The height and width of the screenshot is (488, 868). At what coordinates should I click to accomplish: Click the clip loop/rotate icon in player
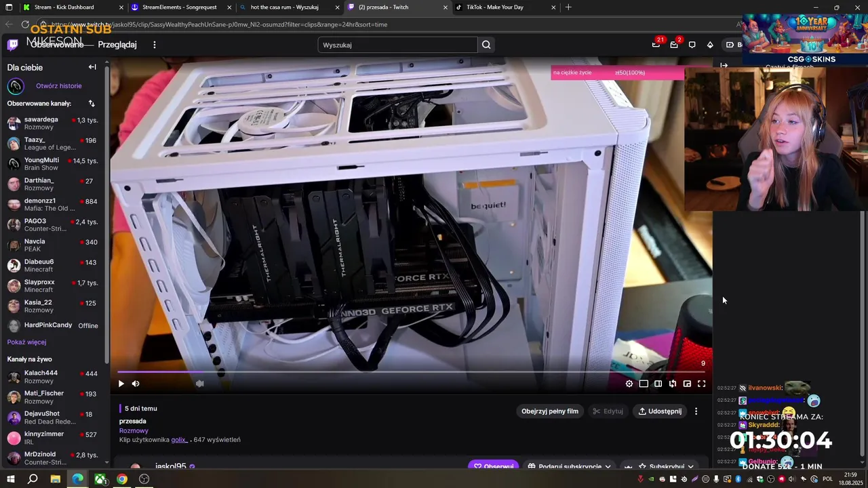[x=673, y=384]
